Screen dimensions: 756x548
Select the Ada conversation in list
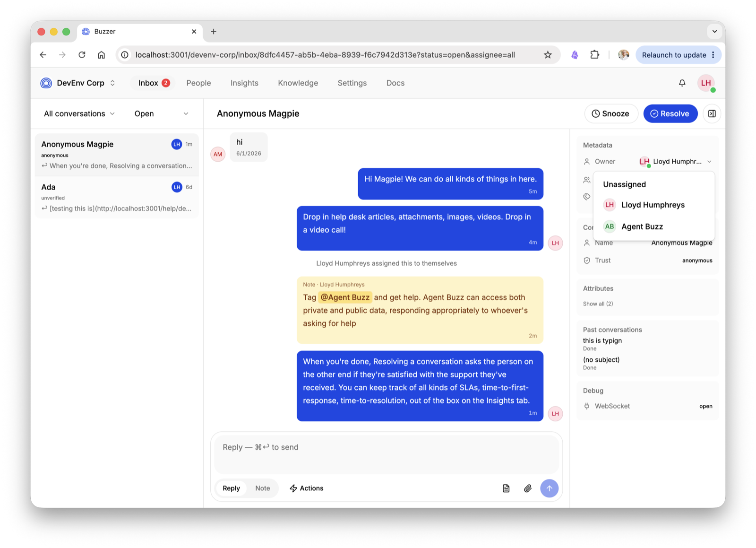point(117,197)
